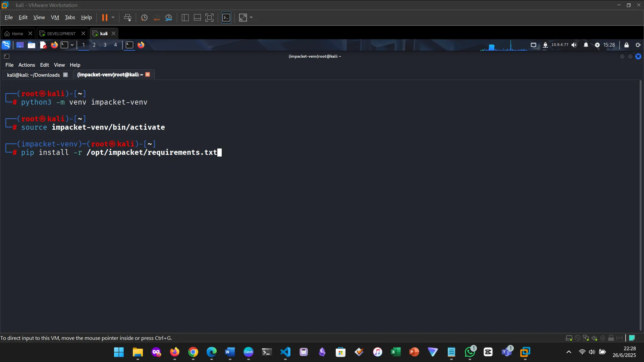Open the VMware Snapshot Manager
This screenshot has width=644, height=362.
pos(169,17)
